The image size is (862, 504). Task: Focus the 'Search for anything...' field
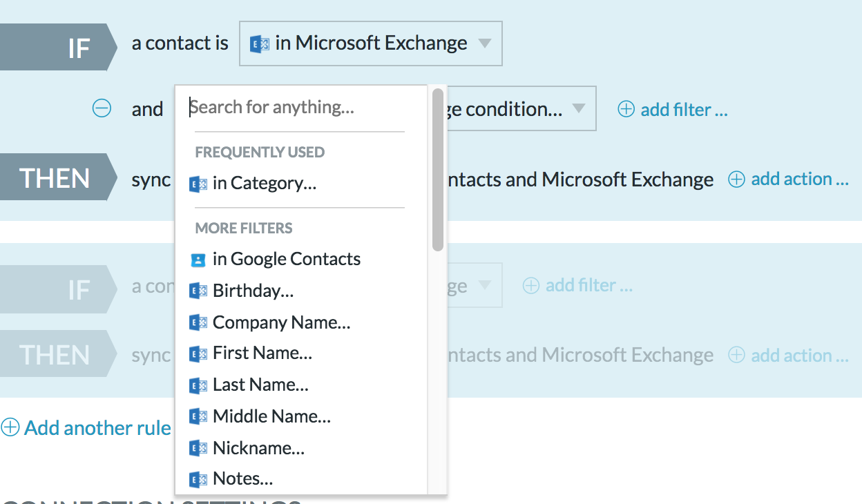tap(297, 107)
